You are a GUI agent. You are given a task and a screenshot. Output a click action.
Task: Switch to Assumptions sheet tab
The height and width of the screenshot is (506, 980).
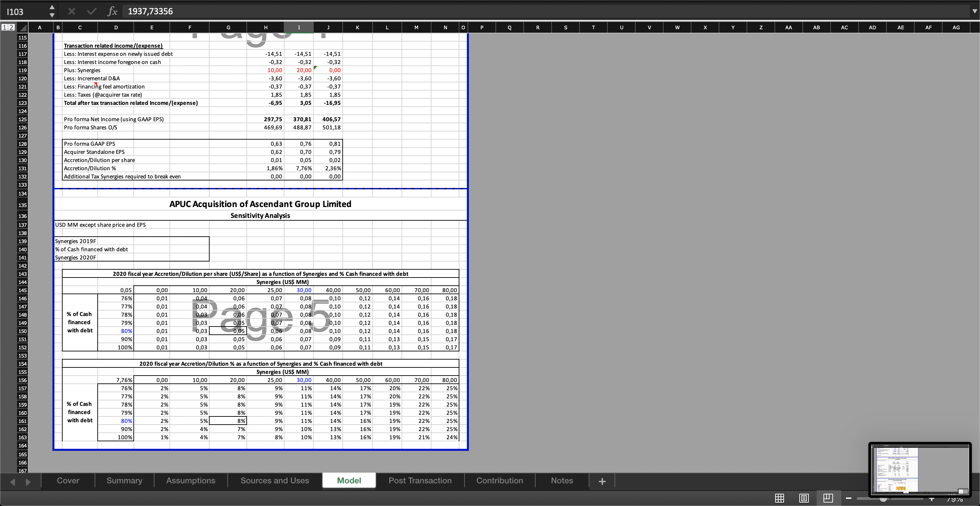tap(191, 480)
